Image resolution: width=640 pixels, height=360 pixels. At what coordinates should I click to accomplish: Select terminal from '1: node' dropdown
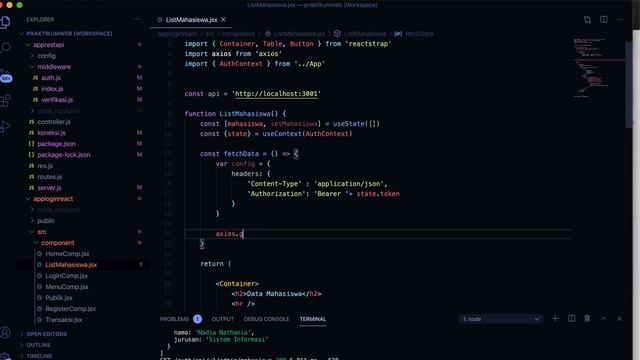[x=501, y=319]
